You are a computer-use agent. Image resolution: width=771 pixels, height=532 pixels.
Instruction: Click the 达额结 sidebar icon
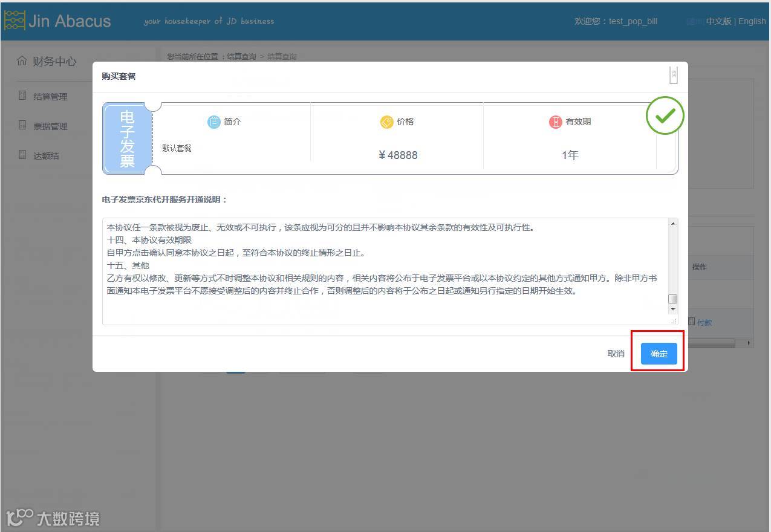[x=22, y=155]
